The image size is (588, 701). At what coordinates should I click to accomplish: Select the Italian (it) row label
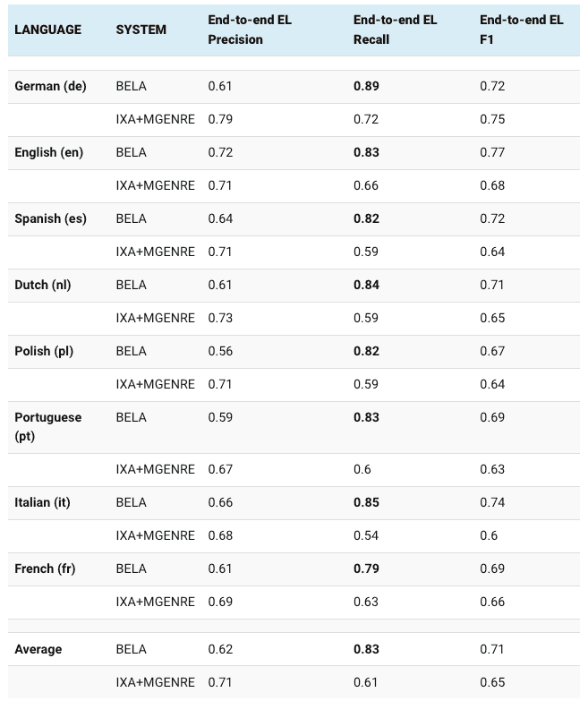[x=42, y=502]
